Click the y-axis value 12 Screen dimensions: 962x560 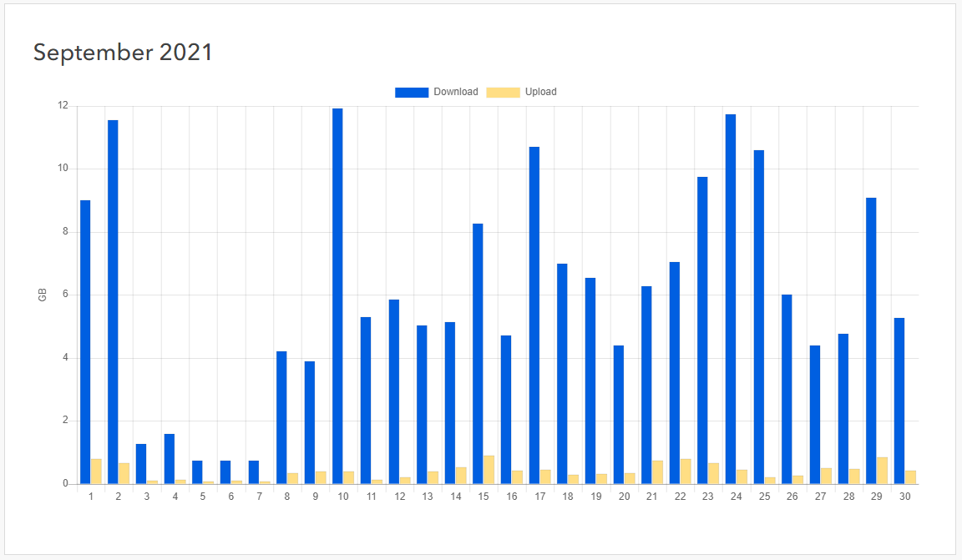click(x=63, y=105)
